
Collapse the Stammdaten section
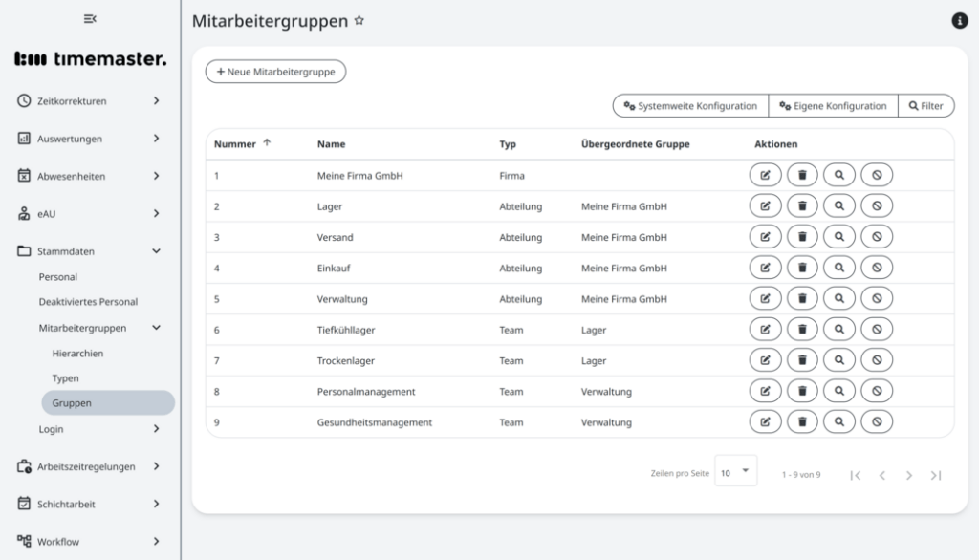pyautogui.click(x=91, y=250)
